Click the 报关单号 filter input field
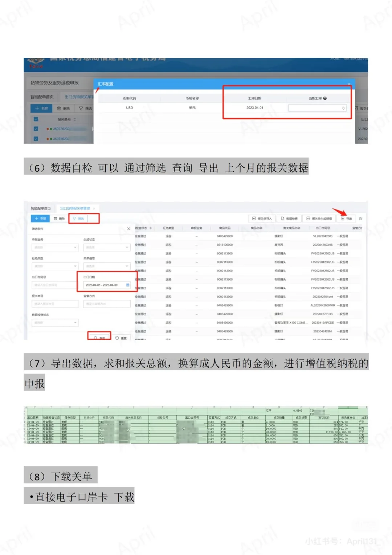Image resolution: width=392 pixels, height=555 pixels. [x=55, y=304]
